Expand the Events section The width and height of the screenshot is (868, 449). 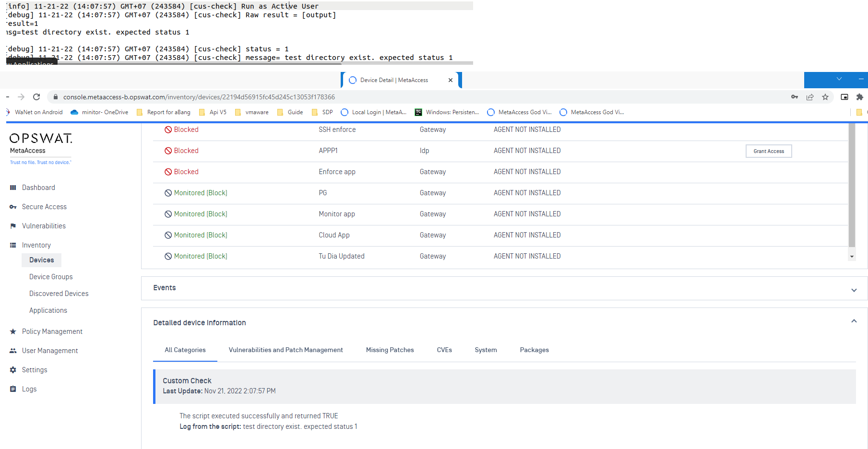854,290
